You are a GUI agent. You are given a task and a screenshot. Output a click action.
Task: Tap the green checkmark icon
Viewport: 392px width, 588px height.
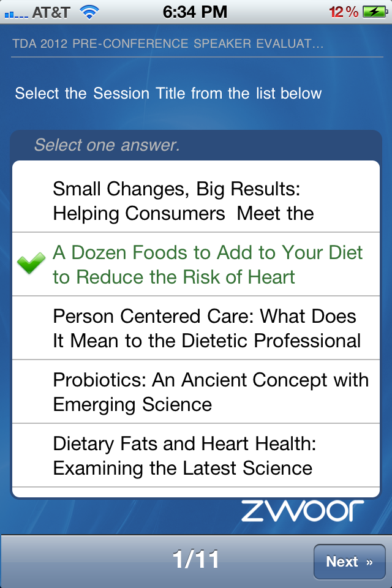point(31,264)
